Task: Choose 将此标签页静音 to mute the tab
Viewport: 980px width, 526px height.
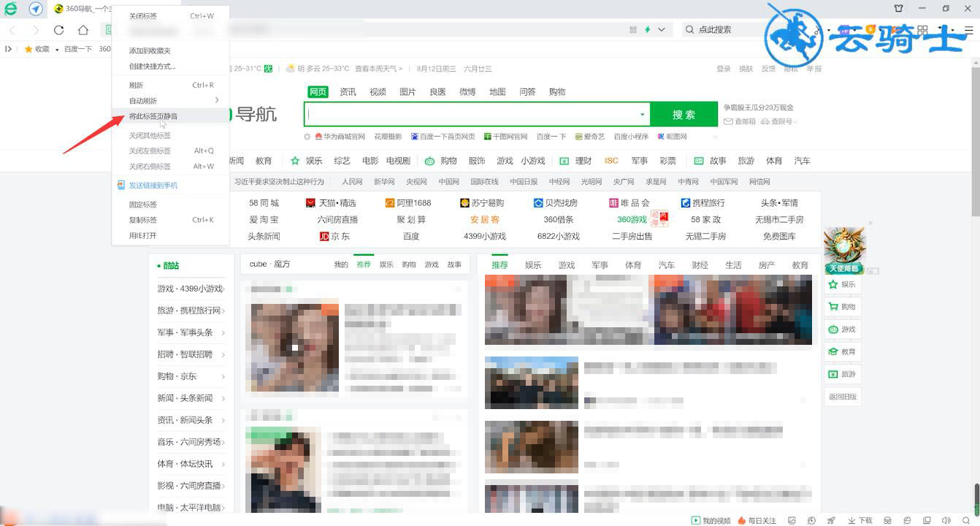Action: pyautogui.click(x=171, y=116)
